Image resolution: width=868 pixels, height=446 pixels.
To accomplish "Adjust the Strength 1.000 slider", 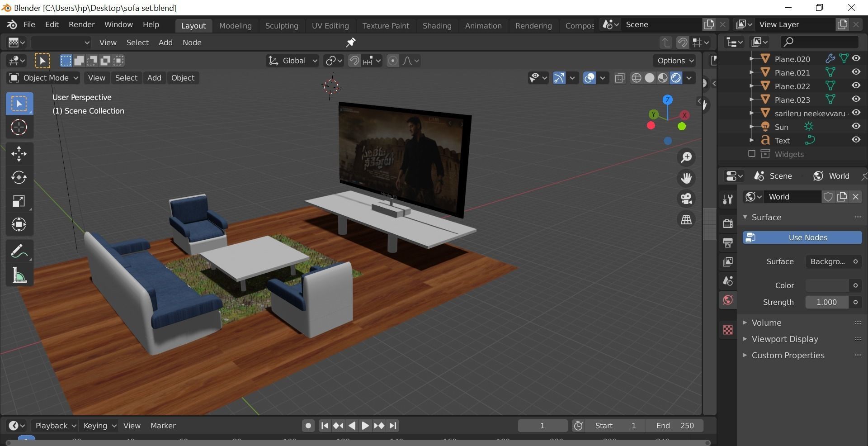I will pyautogui.click(x=827, y=302).
